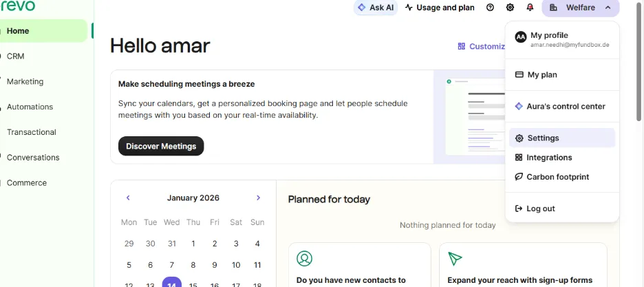644x287 pixels.
Task: Click the Log out arrow icon
Action: click(x=519, y=209)
